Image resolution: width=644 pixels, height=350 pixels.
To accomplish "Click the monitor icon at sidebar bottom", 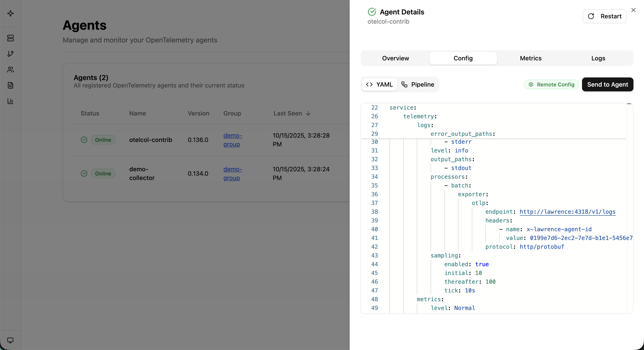I will point(10,340).
